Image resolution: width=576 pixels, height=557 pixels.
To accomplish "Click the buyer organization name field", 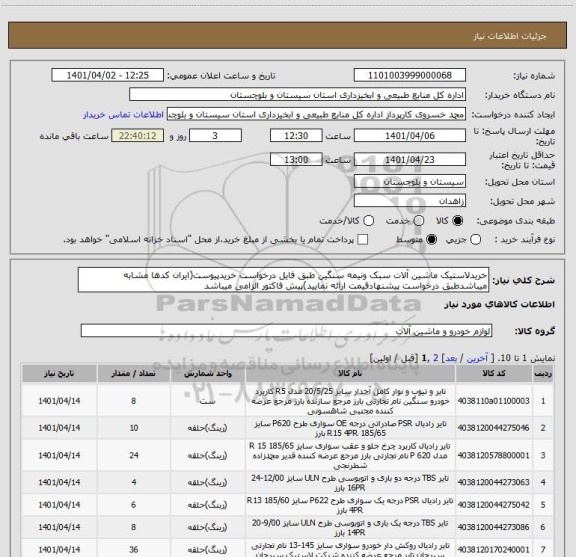I will coord(297,95).
